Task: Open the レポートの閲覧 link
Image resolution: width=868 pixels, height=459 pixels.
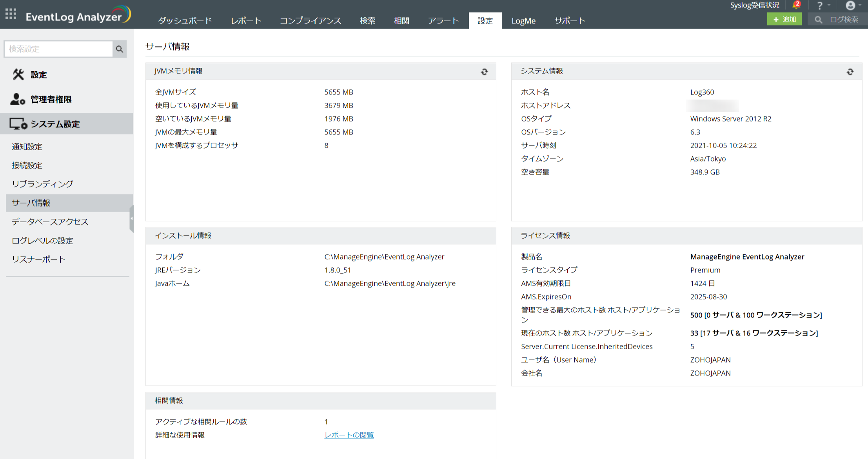Action: click(x=349, y=435)
